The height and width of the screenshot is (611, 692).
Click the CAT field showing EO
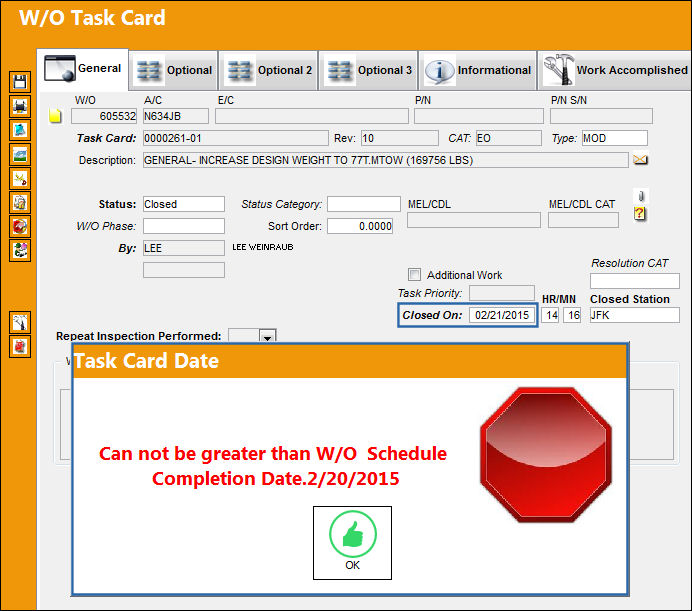509,138
